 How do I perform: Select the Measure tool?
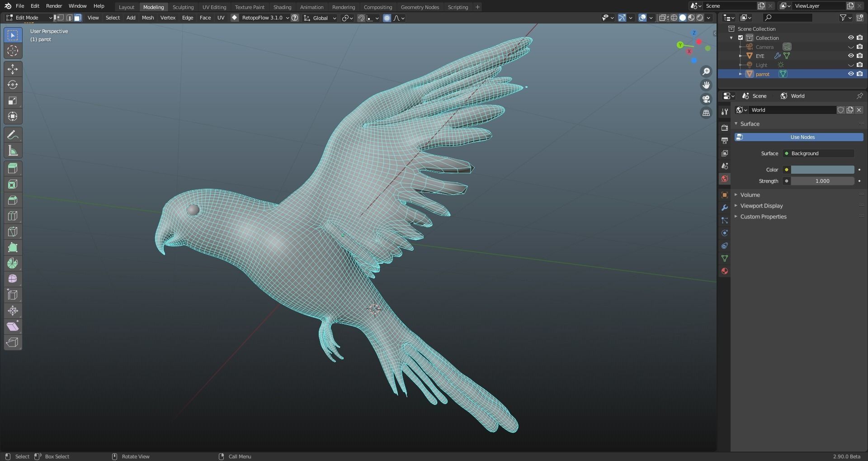coord(13,150)
